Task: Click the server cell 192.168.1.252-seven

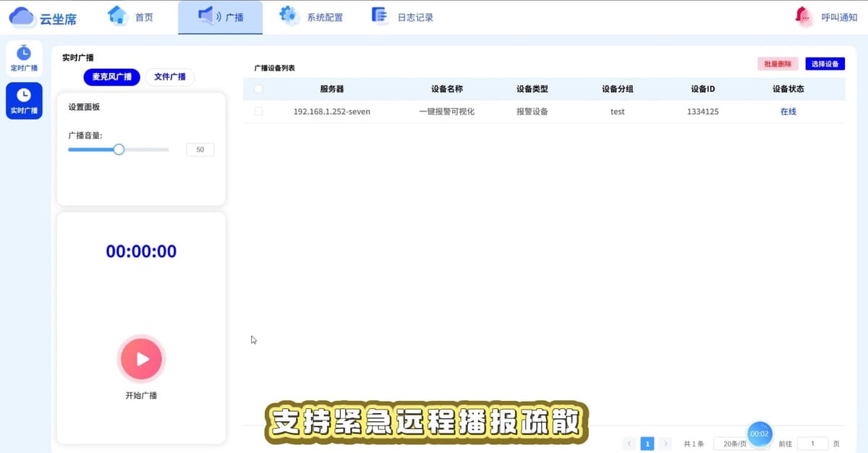Action: click(332, 111)
